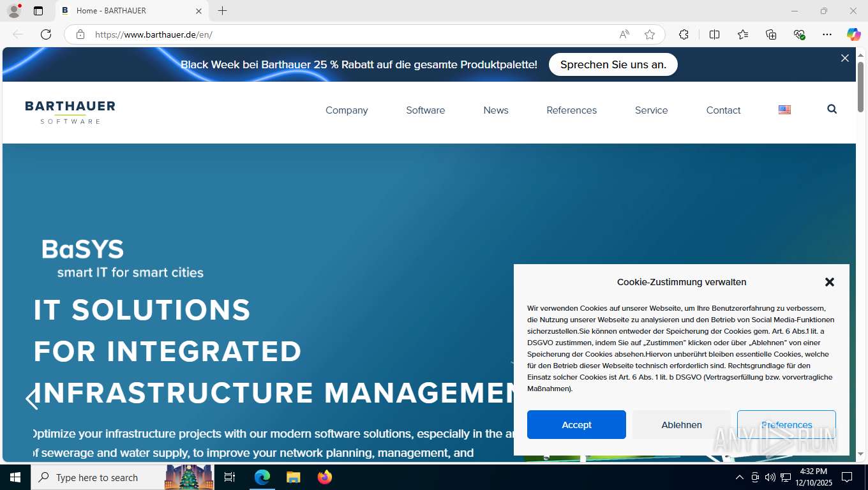
Task: Open the website search magnifier
Action: point(832,109)
